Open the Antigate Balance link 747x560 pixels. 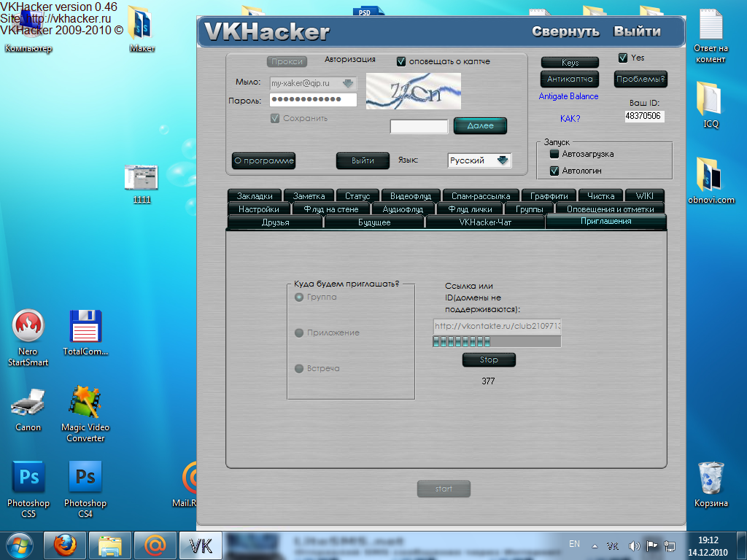click(x=568, y=96)
